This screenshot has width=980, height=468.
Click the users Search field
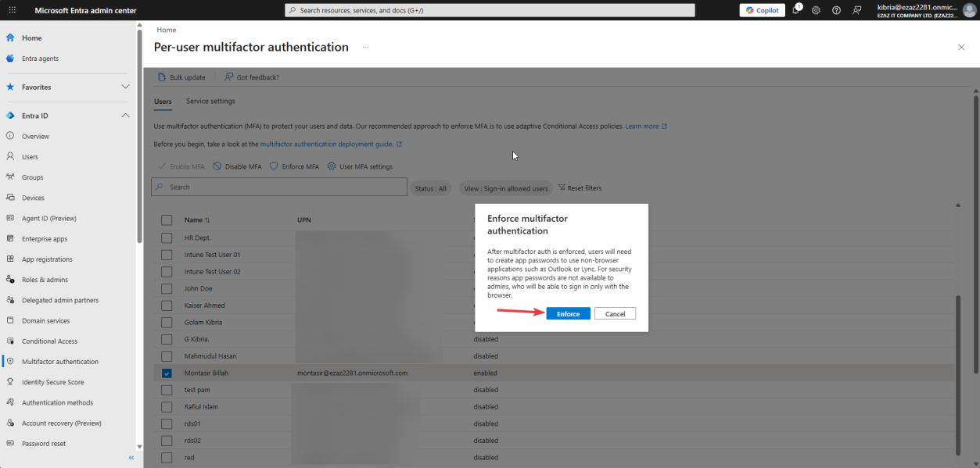click(x=279, y=188)
